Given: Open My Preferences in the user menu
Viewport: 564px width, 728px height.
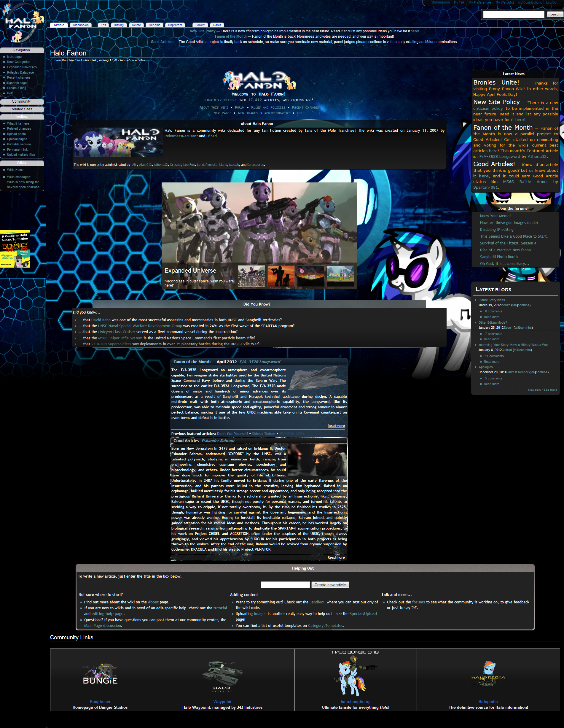Looking at the screenshot, I should point(480,3).
